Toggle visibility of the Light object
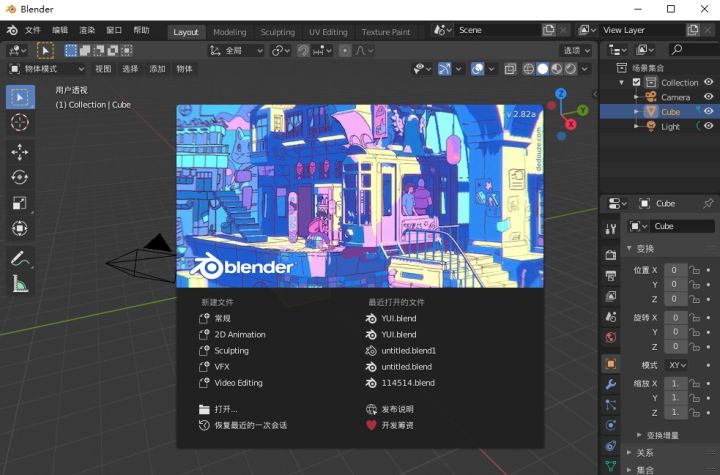Image resolution: width=720 pixels, height=475 pixels. tap(708, 127)
